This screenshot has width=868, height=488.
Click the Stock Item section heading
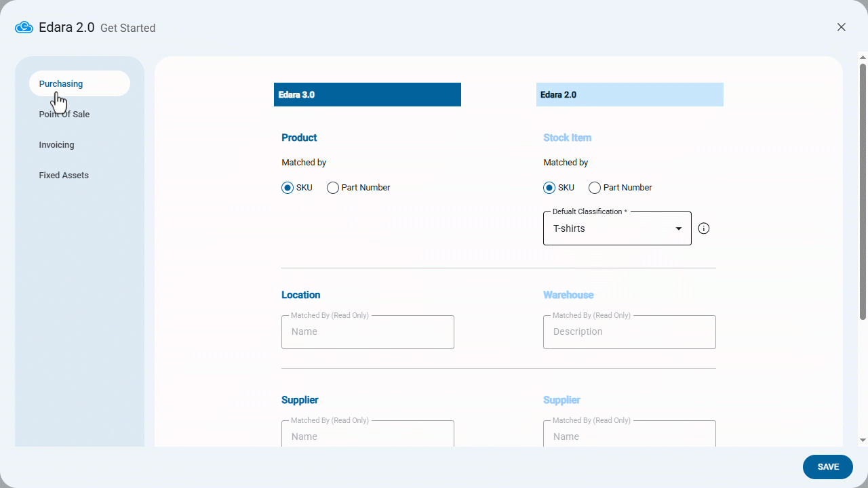(x=568, y=138)
